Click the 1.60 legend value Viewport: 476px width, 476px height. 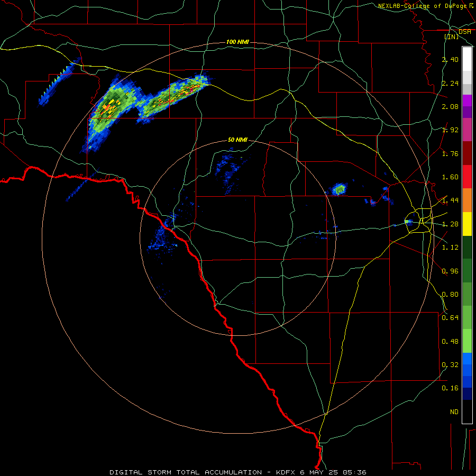450,177
